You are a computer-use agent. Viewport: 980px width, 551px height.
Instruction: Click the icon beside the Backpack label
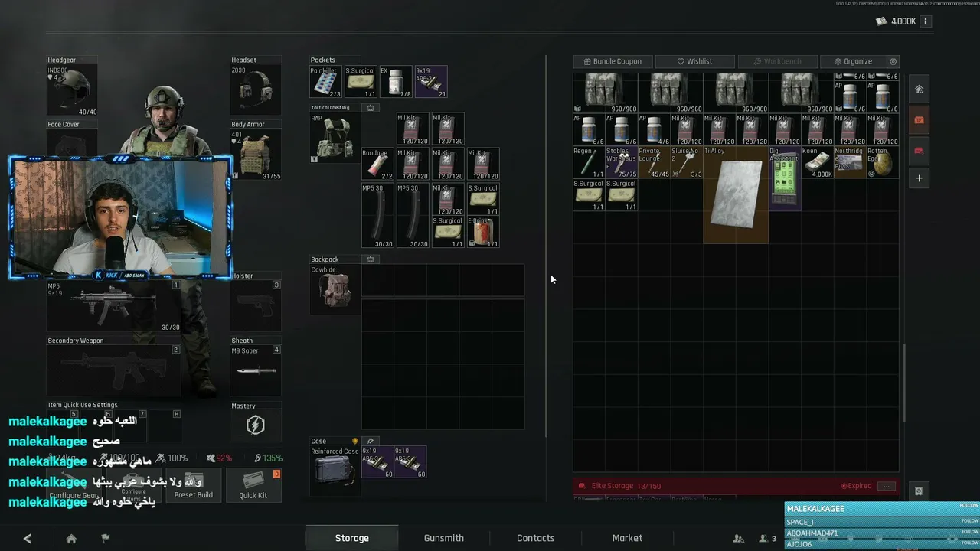point(371,259)
